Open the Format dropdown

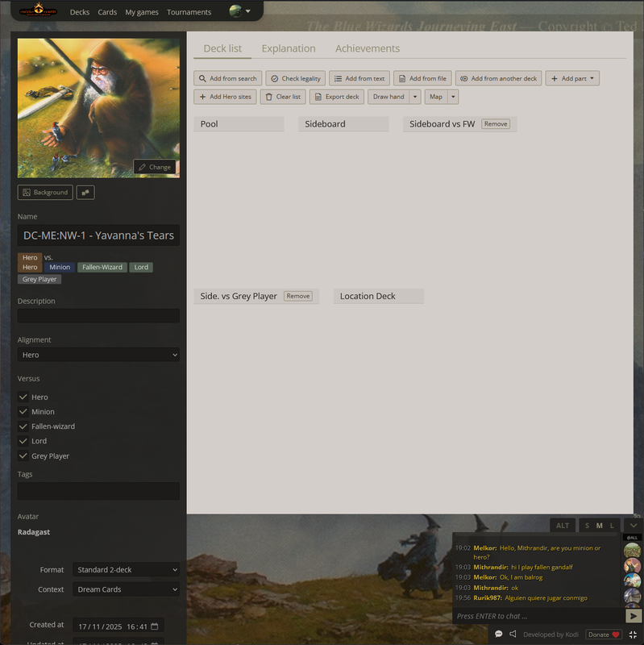pos(127,570)
